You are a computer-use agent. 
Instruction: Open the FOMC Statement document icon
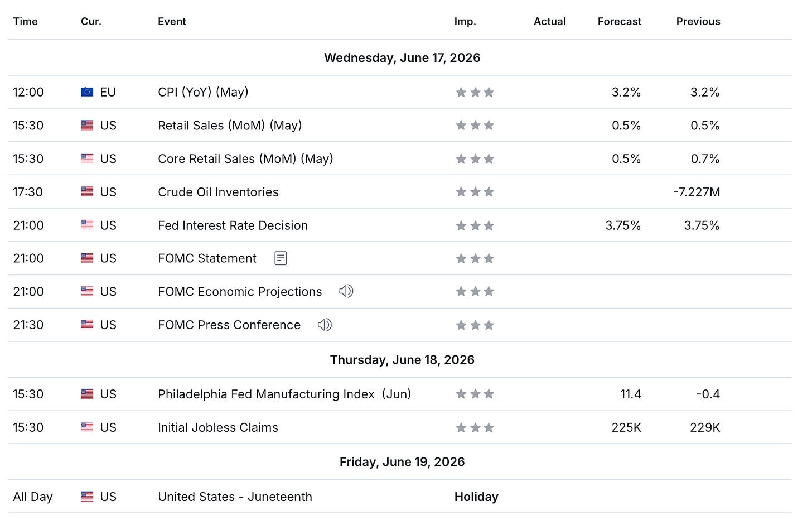coord(281,258)
